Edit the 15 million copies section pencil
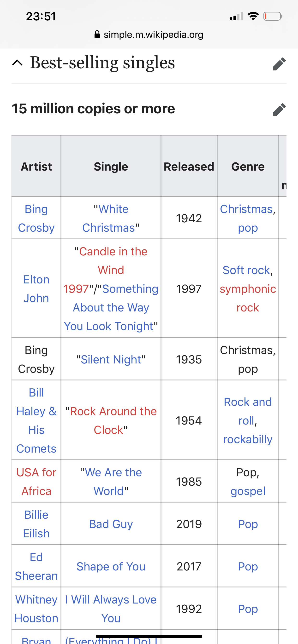The height and width of the screenshot is (644, 298). point(279,109)
